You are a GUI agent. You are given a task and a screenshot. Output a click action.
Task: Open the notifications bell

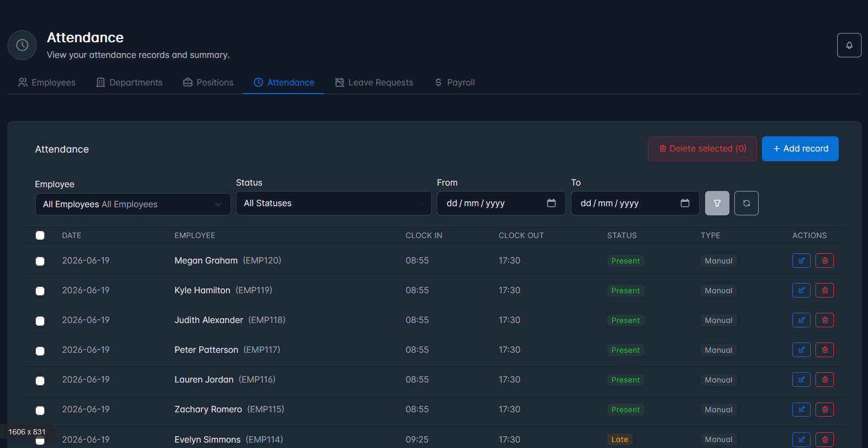849,45
